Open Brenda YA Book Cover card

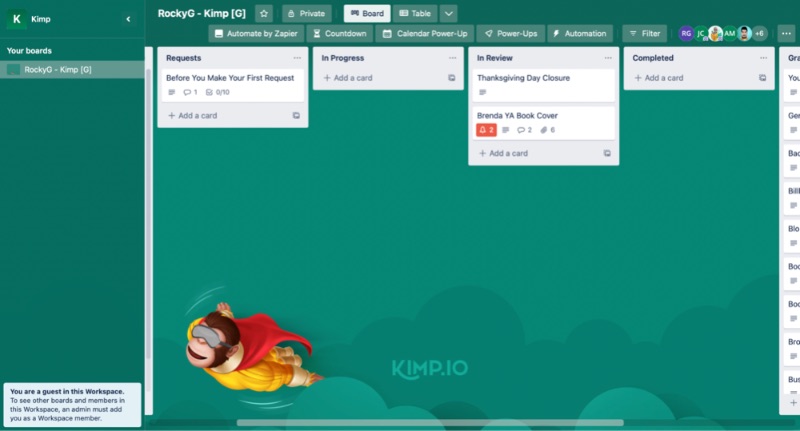543,122
